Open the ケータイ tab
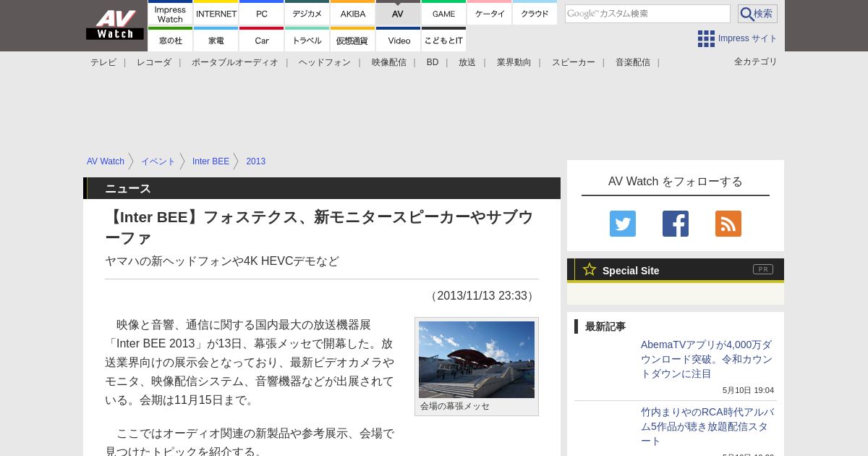This screenshot has width=868, height=456. [490, 13]
